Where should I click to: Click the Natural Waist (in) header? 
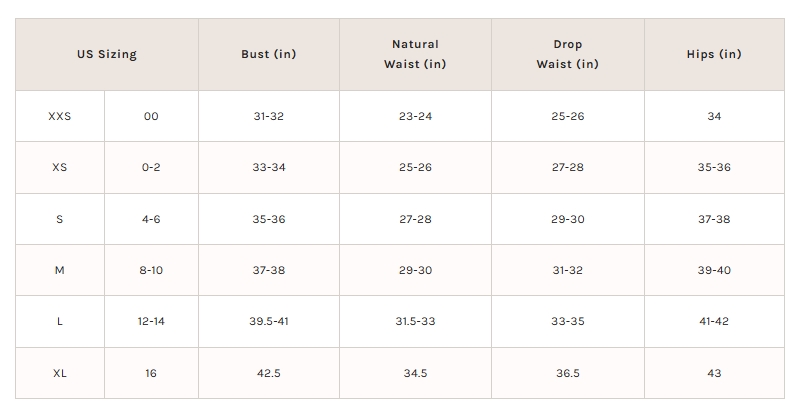point(415,54)
